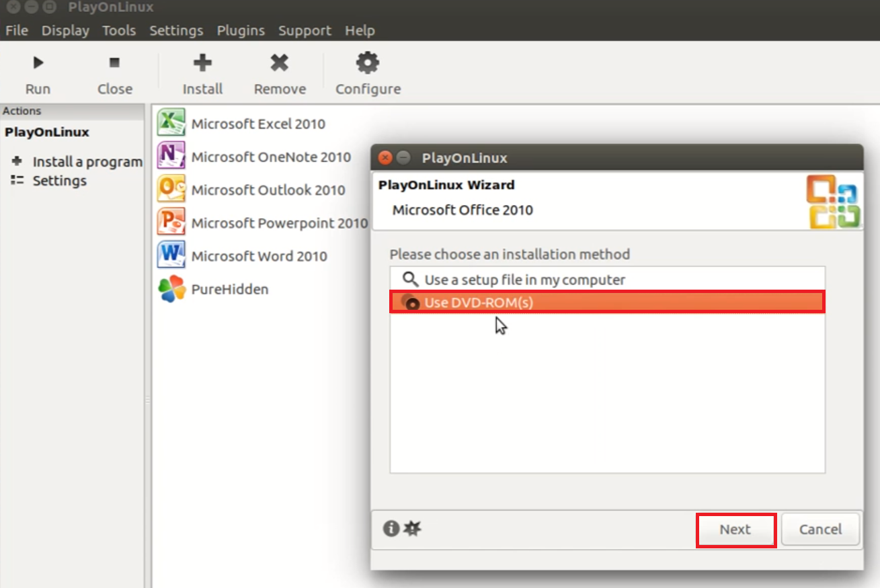The width and height of the screenshot is (880, 588).
Task: Open the Display menu
Action: [65, 30]
